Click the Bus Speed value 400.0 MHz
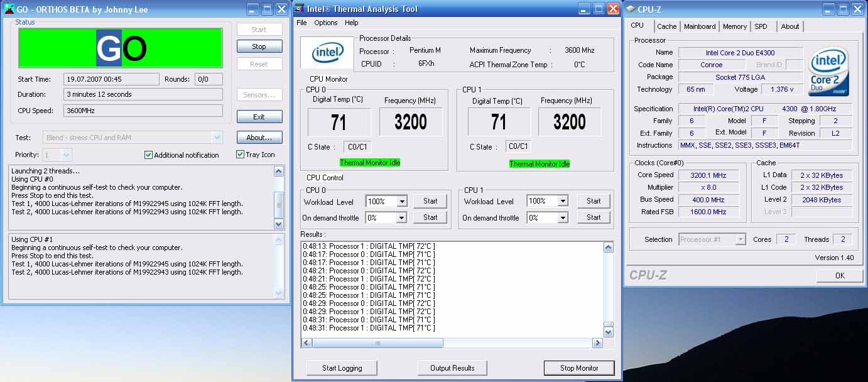The image size is (868, 382). (709, 200)
